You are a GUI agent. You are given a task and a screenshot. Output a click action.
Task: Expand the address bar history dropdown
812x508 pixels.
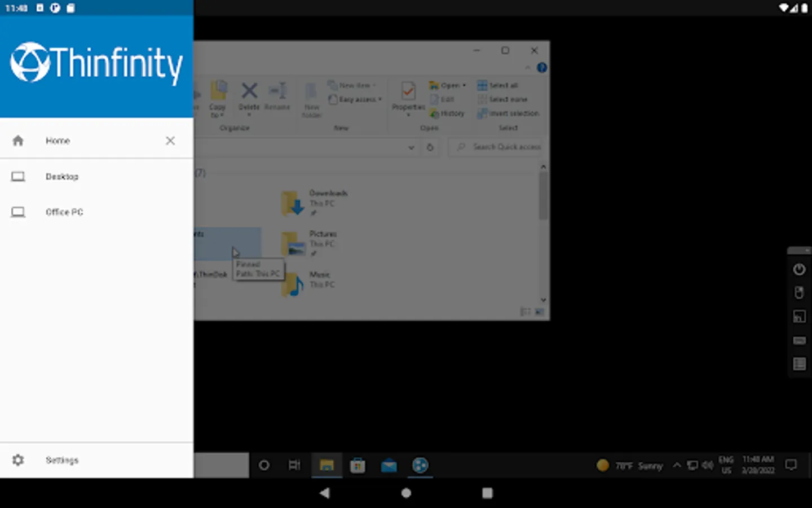(412, 147)
